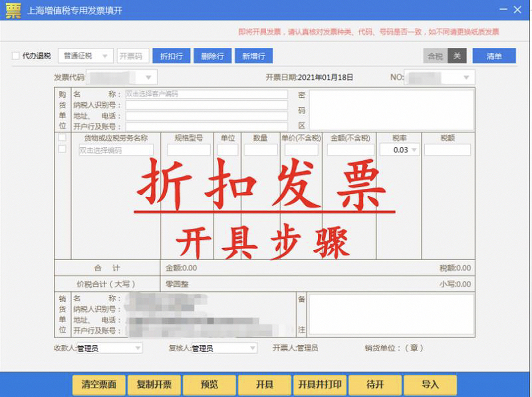This screenshot has height=397, width=532.
Task: Click 折扣行 to add a discount line
Action: coord(172,56)
